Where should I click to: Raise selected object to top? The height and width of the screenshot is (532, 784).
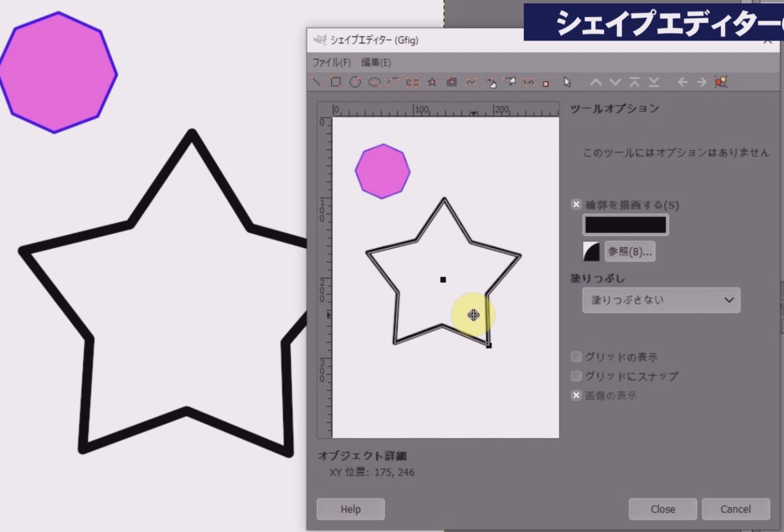pos(635,82)
